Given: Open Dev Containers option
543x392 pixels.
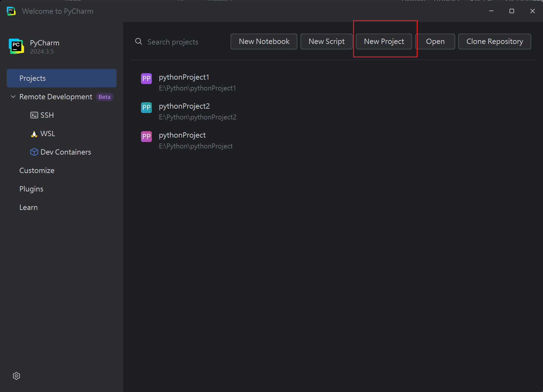Looking at the screenshot, I should point(66,152).
